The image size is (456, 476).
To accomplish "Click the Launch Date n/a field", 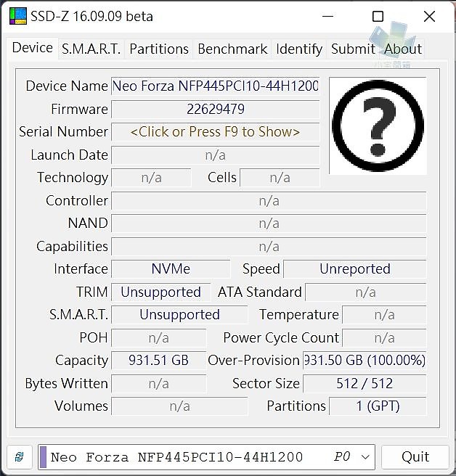I will [x=216, y=155].
